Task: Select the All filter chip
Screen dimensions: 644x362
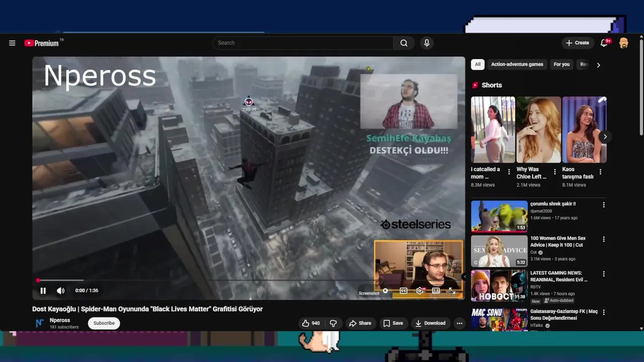Action: tap(477, 64)
